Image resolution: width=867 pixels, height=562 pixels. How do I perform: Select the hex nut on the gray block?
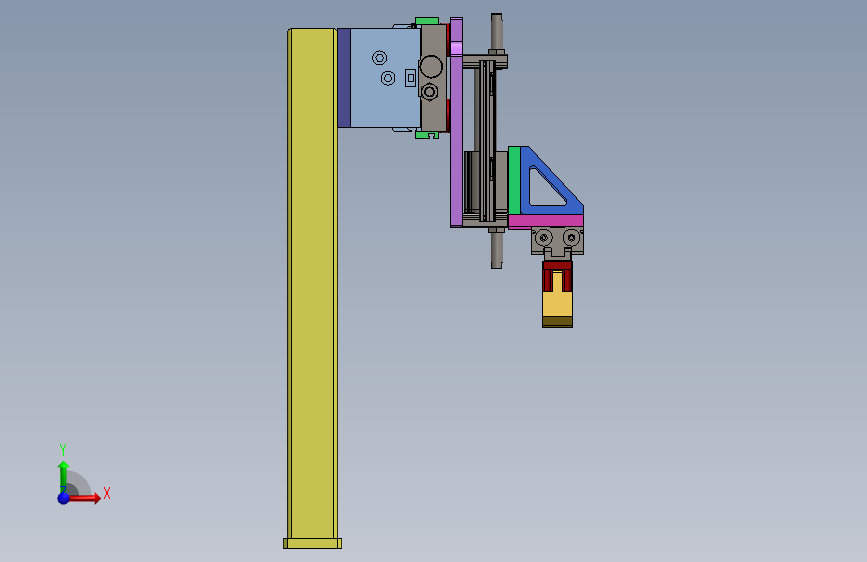[x=430, y=92]
